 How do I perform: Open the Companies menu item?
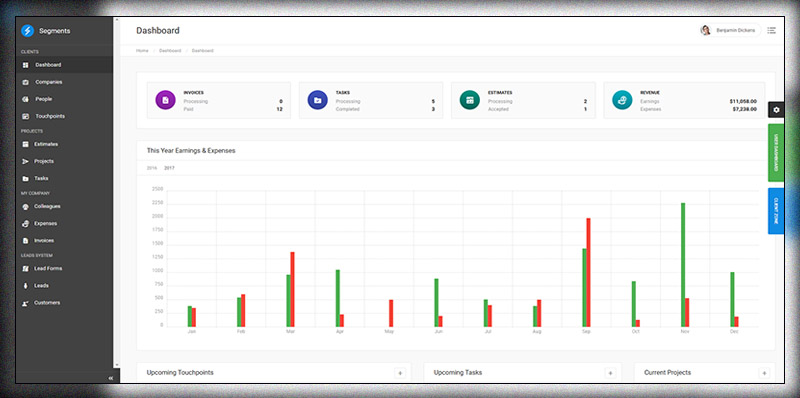tap(64, 82)
